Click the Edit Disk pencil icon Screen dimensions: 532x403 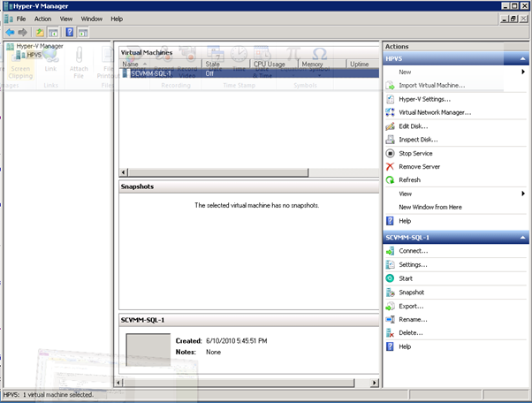point(391,126)
